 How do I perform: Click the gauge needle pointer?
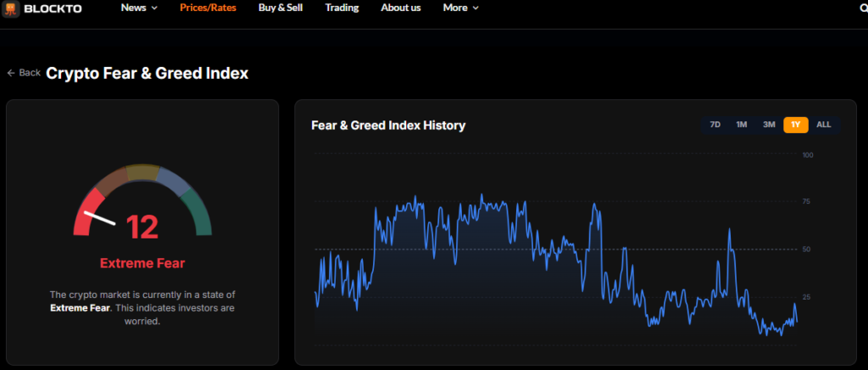pyautogui.click(x=99, y=217)
